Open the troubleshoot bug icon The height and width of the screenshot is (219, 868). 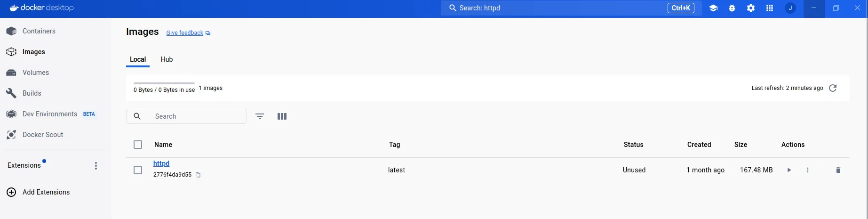pyautogui.click(x=732, y=8)
